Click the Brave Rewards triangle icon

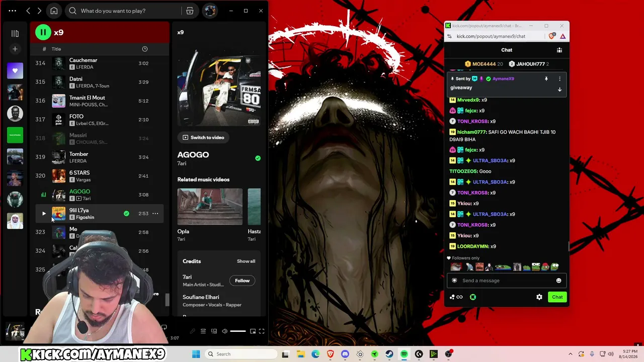pos(562,36)
